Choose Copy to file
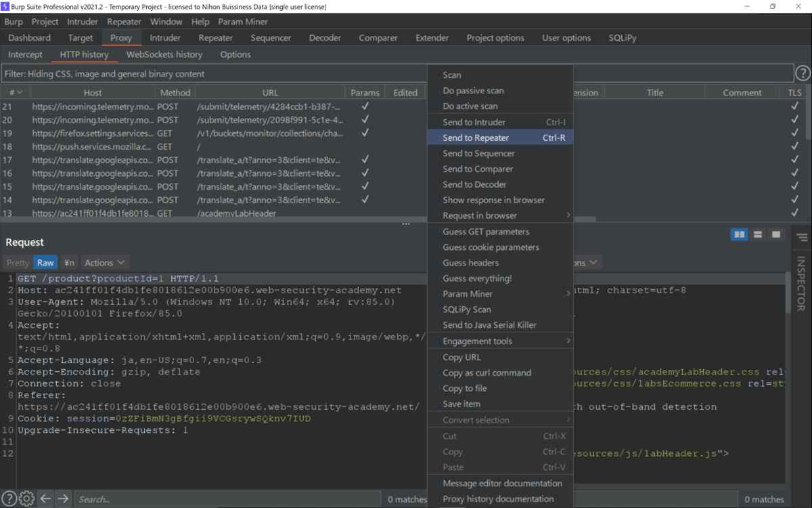This screenshot has width=812, height=508. (x=500, y=388)
